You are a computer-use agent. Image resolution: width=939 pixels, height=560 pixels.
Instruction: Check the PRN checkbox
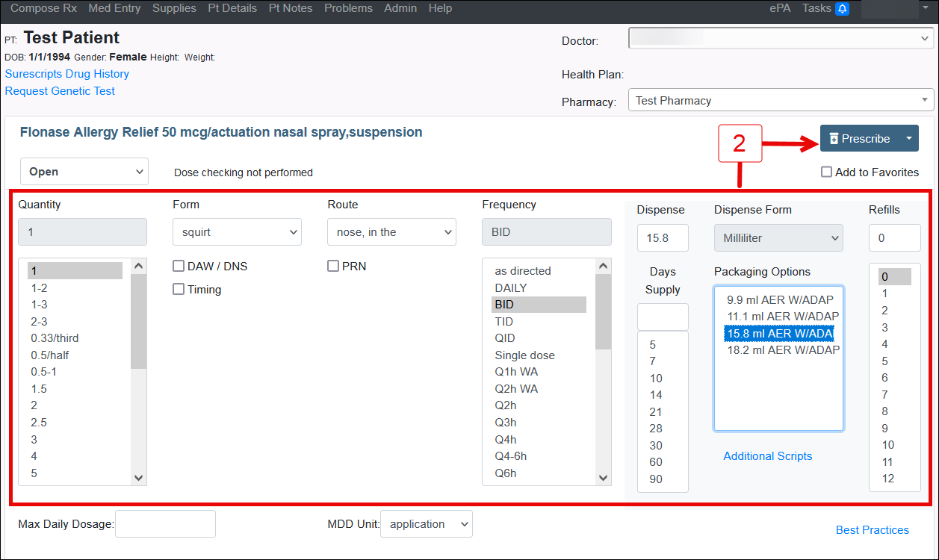[x=333, y=267]
